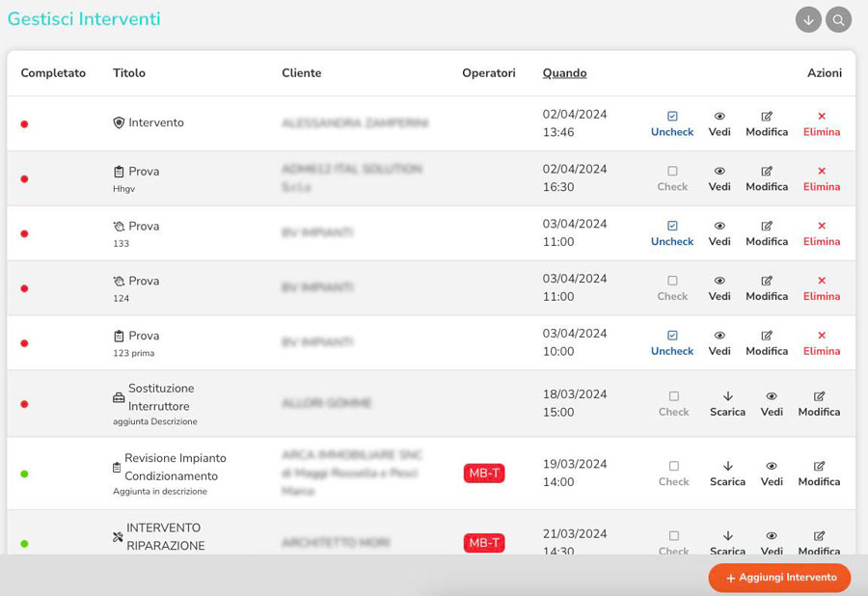Delete the Intervento row with Elimina
Viewport: 868px width, 596px height.
(822, 124)
